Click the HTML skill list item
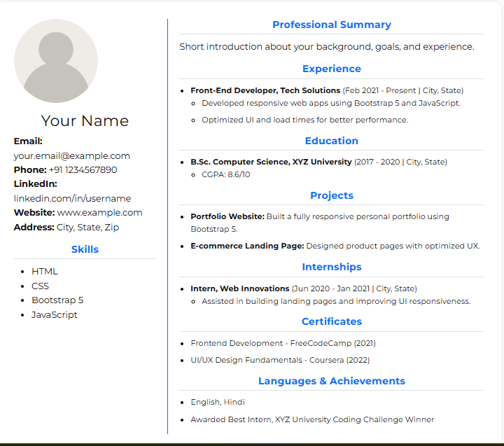 45,272
